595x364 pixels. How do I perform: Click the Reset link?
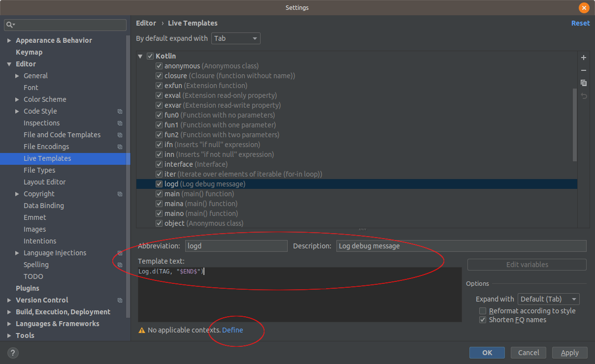tap(580, 23)
